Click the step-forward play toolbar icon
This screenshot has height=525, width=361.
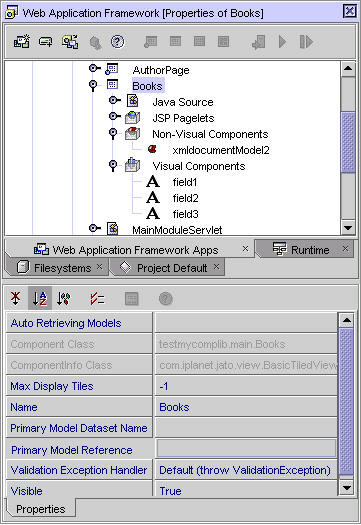[x=306, y=42]
